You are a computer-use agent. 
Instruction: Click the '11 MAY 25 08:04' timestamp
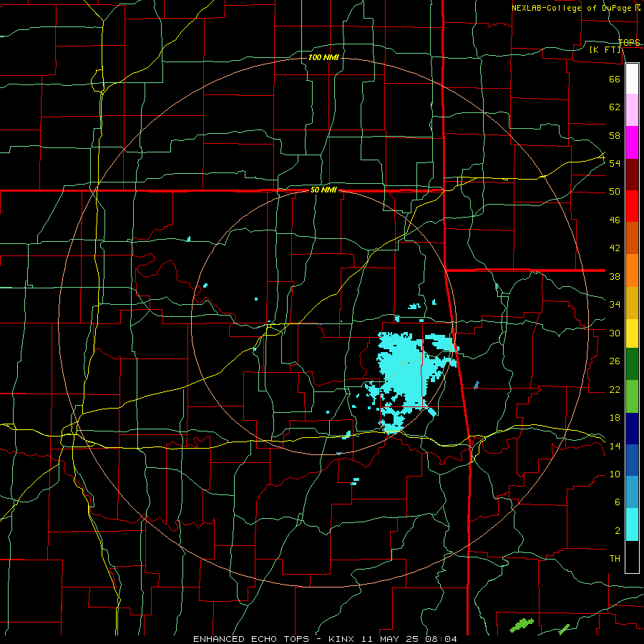(x=409, y=639)
